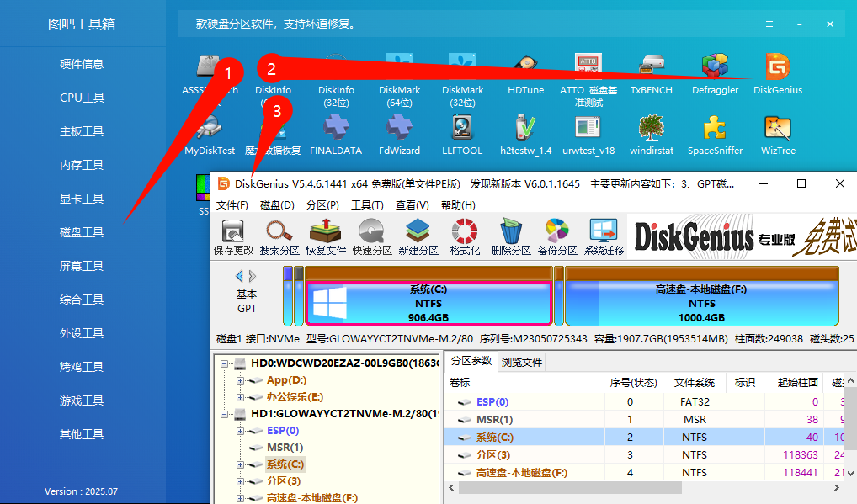Select 屏幕工具 category in sidebar
The image size is (857, 504).
82,266
